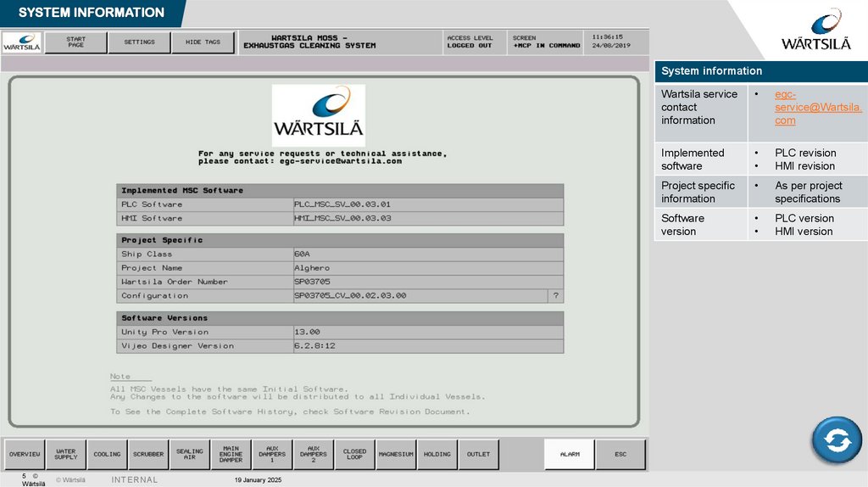Click the ESC button
868x487 pixels.
click(x=620, y=454)
